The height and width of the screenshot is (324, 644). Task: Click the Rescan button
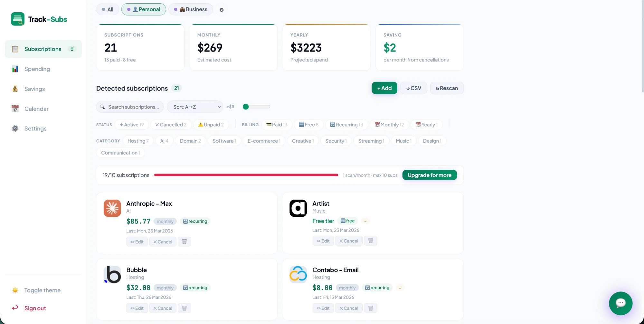point(447,88)
